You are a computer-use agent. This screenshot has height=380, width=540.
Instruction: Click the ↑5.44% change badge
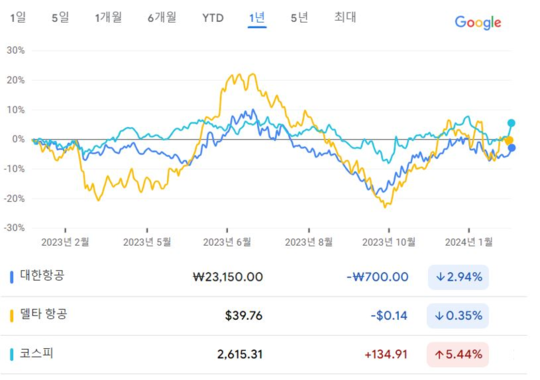pyautogui.click(x=458, y=355)
